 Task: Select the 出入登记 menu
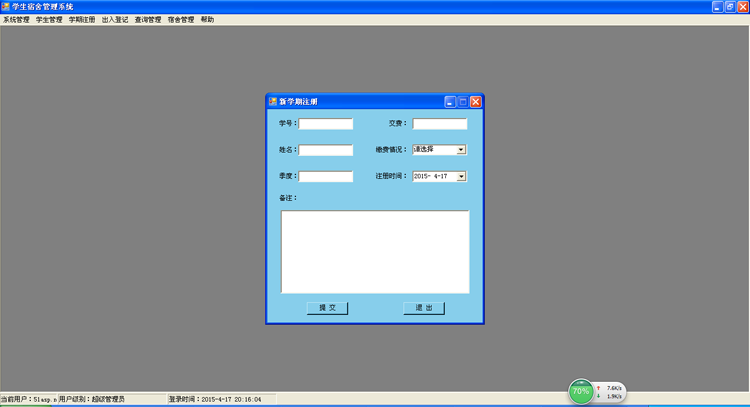[115, 20]
